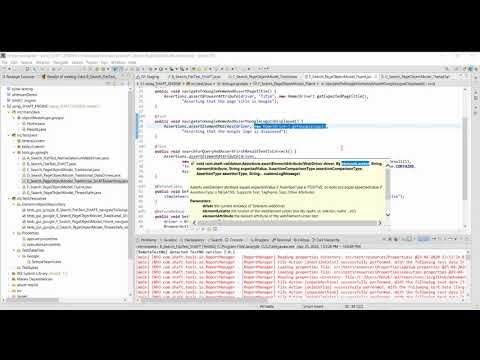This screenshot has width=480, height=360.
Task: Switch to the Call Hierarchy tab
Action: (x=327, y=240)
